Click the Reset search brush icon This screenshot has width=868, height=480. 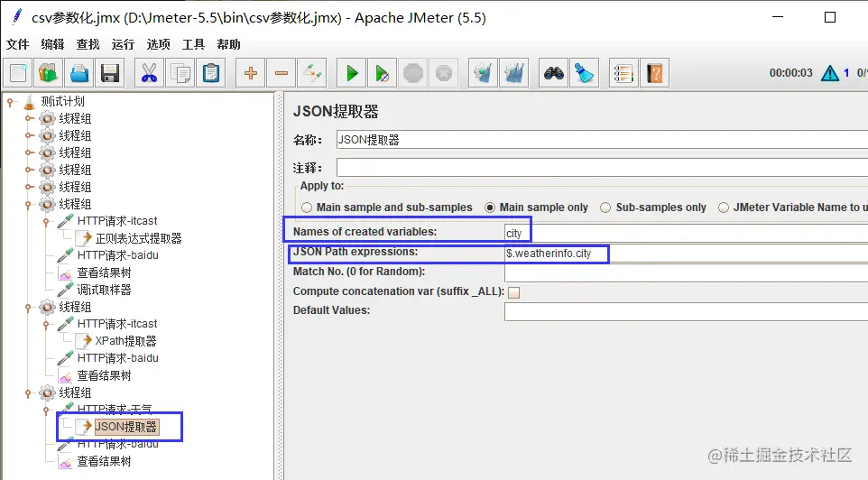[x=584, y=73]
